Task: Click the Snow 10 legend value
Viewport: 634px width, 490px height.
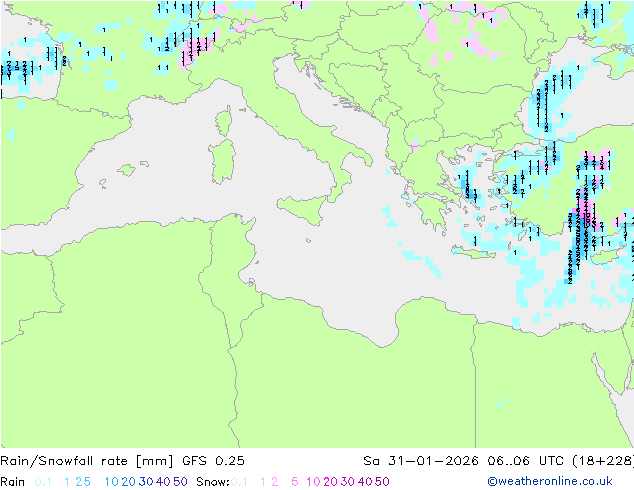Action: coord(313,482)
